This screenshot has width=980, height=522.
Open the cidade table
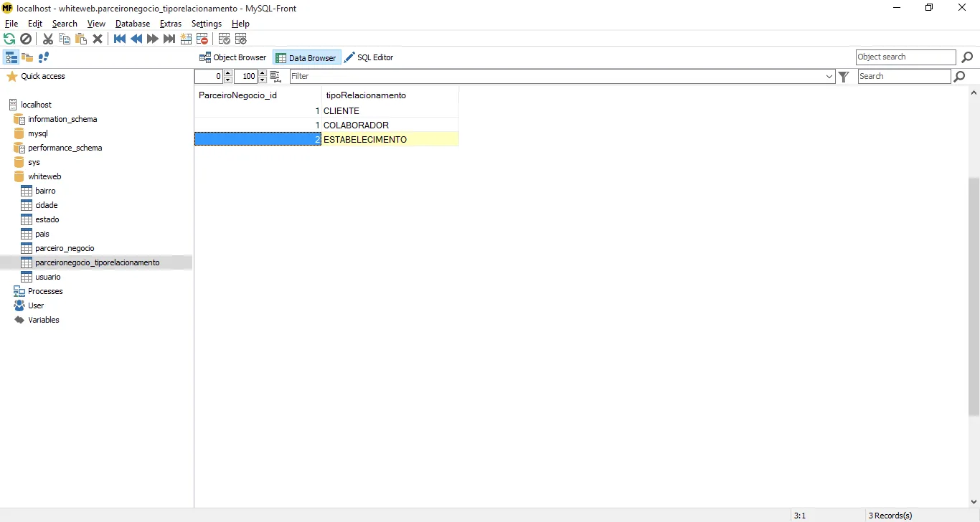pyautogui.click(x=46, y=205)
